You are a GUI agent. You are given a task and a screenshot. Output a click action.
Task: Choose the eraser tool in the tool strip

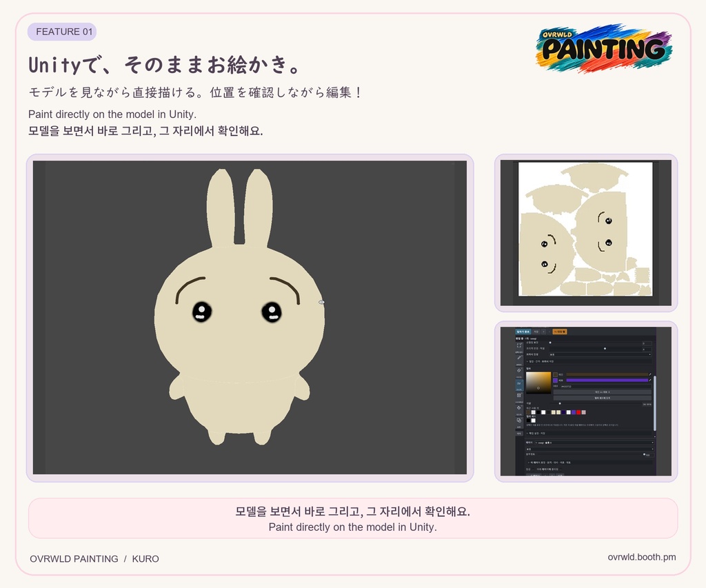[x=519, y=371]
